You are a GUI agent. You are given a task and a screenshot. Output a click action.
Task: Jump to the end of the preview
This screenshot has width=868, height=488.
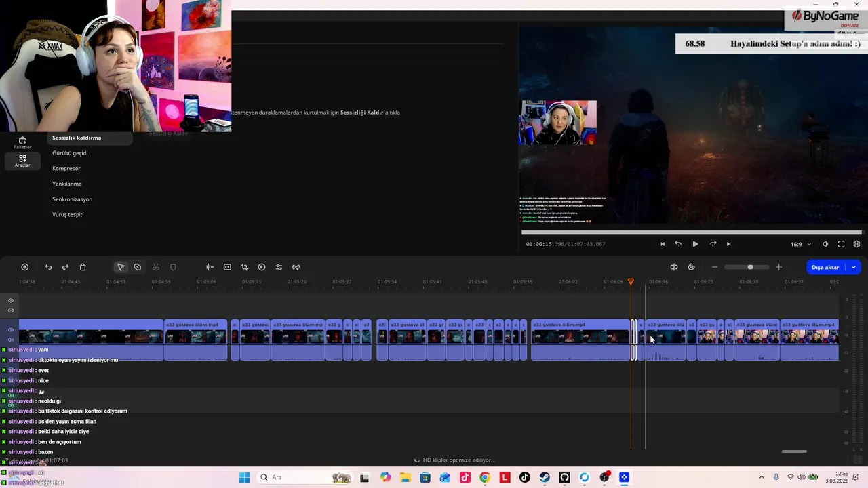coord(729,244)
